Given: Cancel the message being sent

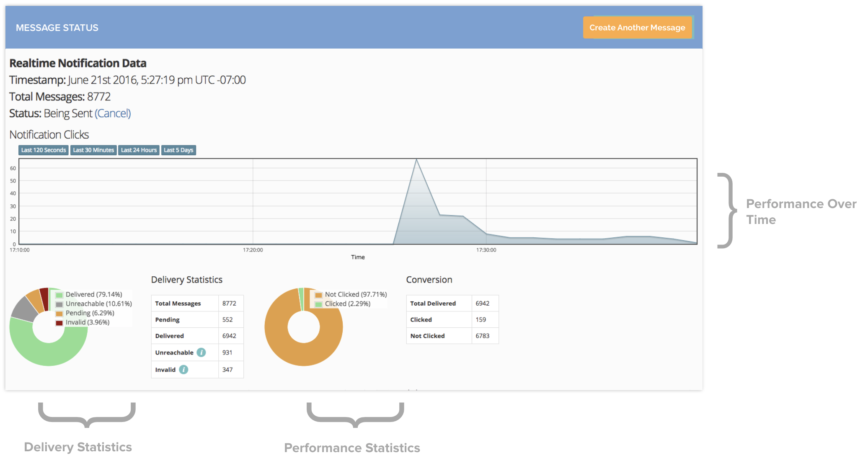Looking at the screenshot, I should pos(113,113).
